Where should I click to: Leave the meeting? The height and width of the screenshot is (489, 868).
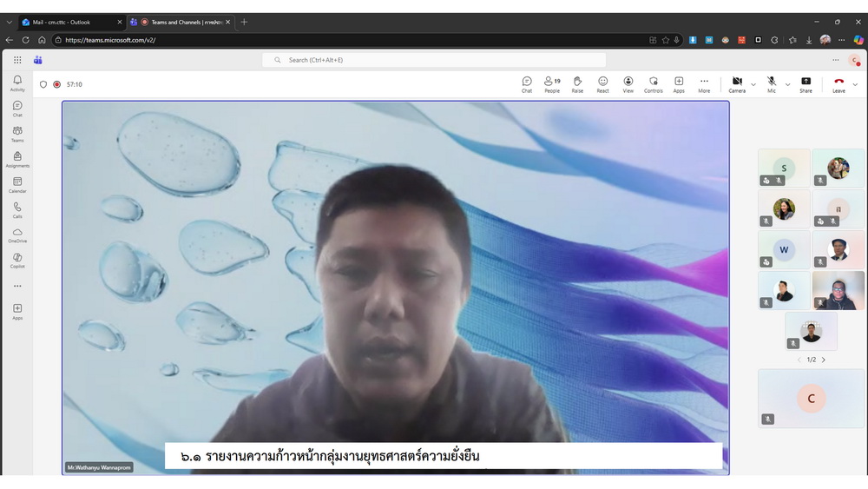838,84
